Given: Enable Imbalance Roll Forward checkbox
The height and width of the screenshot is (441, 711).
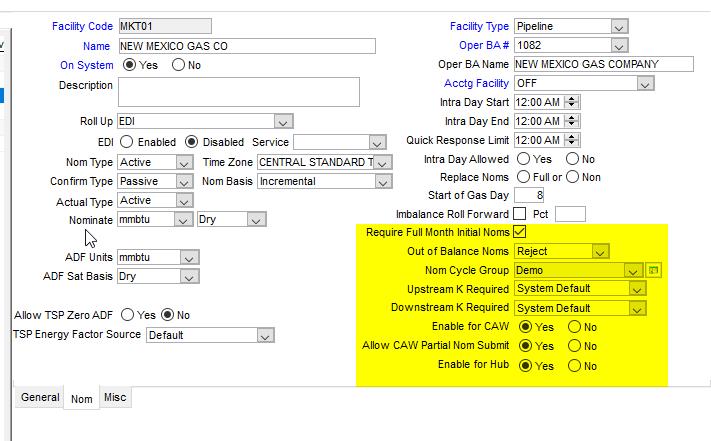Looking at the screenshot, I should coord(520,214).
